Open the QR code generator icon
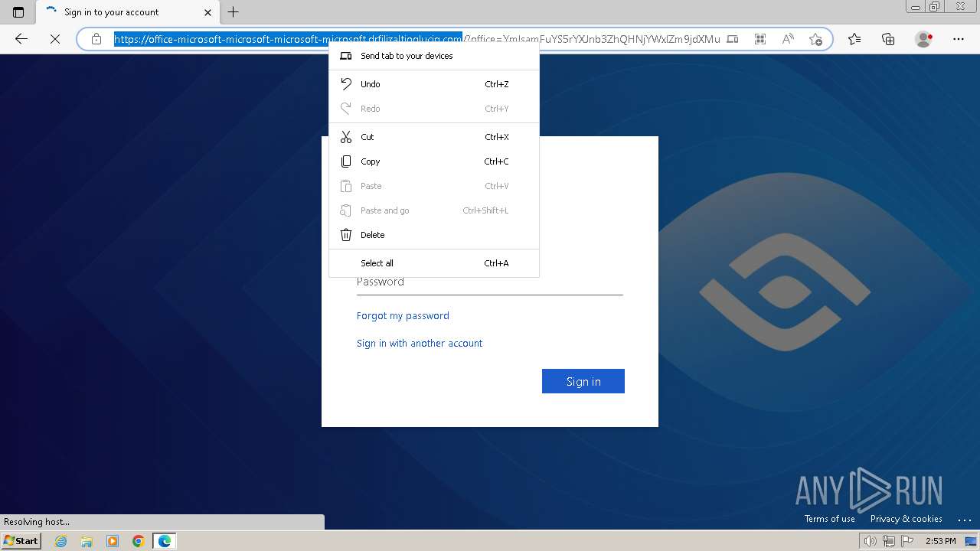 760,39
